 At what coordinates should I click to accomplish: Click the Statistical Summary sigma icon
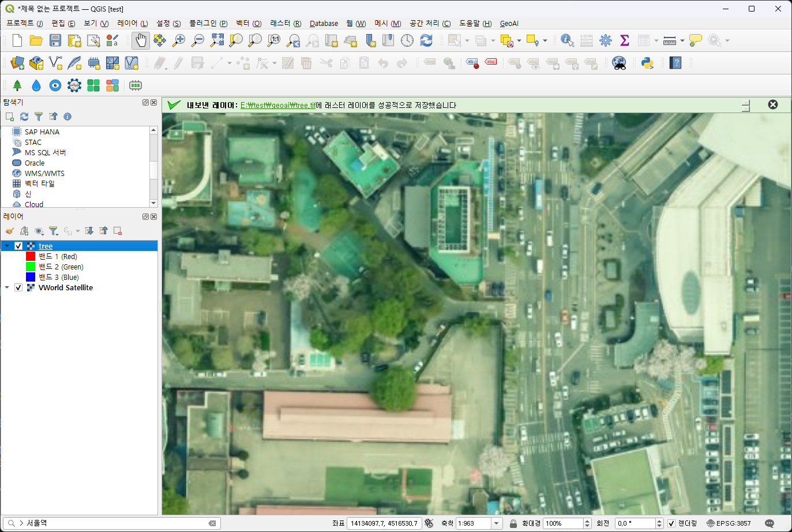coord(624,40)
